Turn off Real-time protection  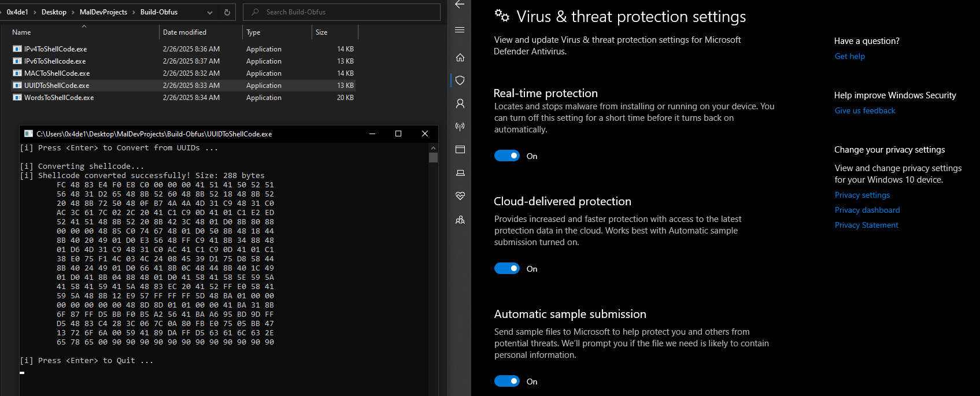click(507, 156)
